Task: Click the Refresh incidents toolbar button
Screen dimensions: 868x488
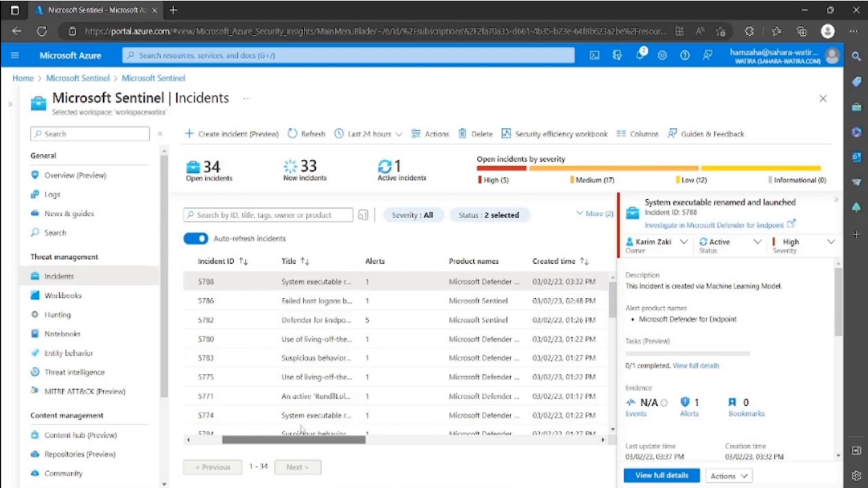Action: [x=307, y=134]
